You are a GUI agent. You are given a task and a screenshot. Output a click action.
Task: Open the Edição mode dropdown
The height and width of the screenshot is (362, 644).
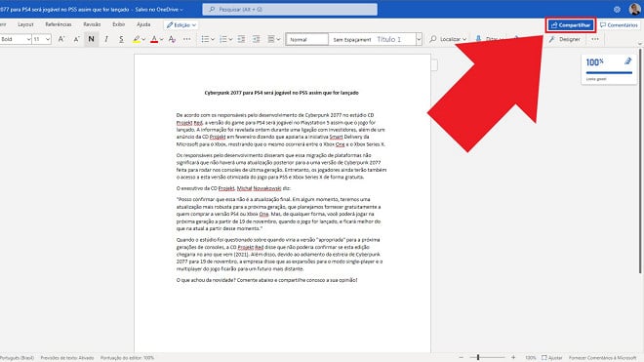point(181,25)
